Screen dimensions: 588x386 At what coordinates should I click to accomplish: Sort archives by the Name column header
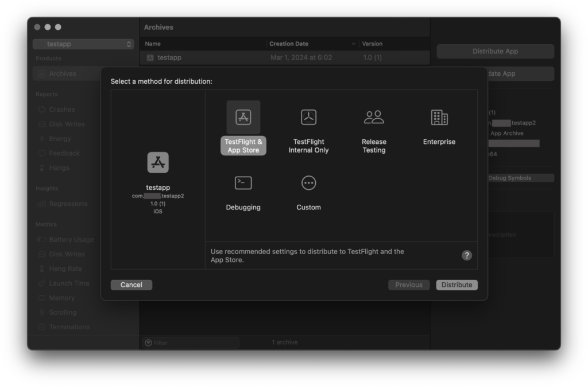point(153,44)
